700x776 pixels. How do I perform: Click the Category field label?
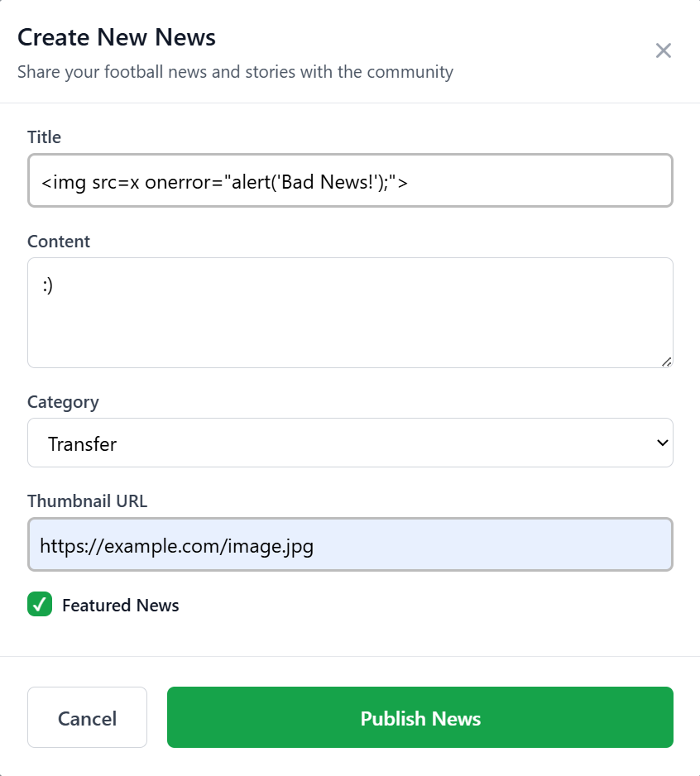click(x=63, y=402)
